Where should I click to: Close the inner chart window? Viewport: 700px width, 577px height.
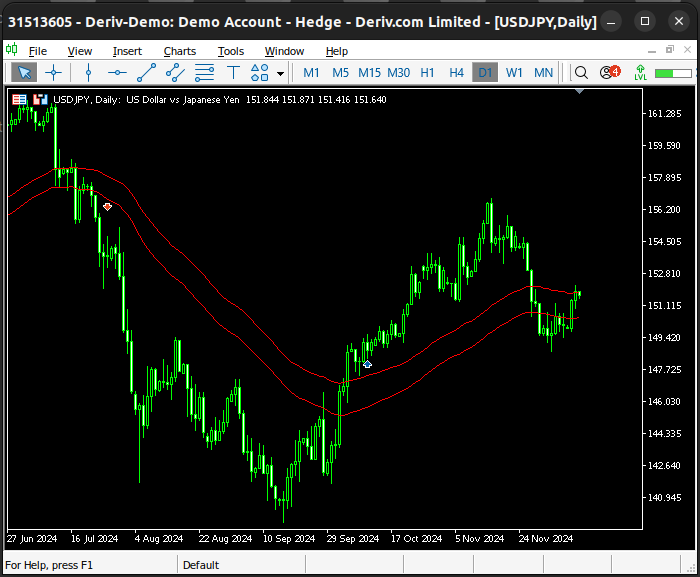[688, 50]
